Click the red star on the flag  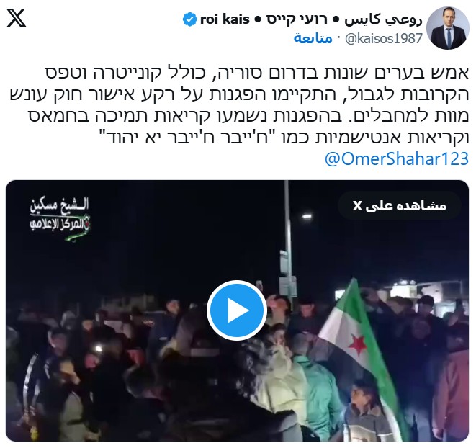[x=357, y=344]
